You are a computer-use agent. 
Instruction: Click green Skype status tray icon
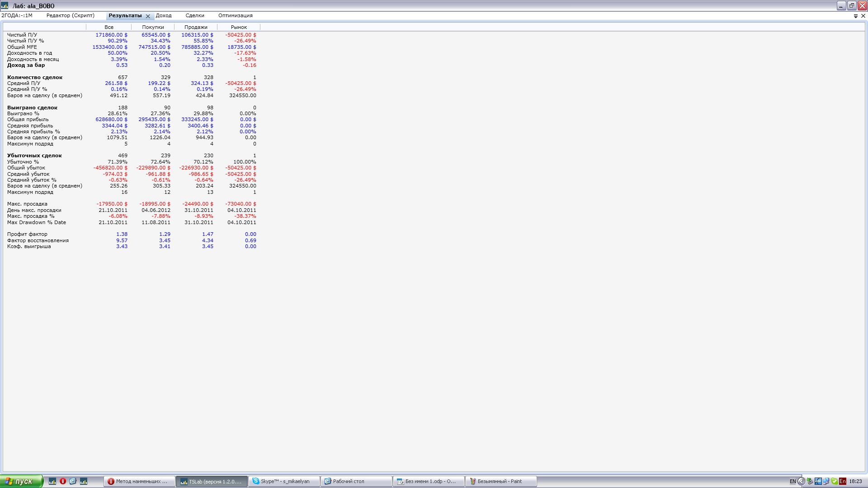coord(835,481)
